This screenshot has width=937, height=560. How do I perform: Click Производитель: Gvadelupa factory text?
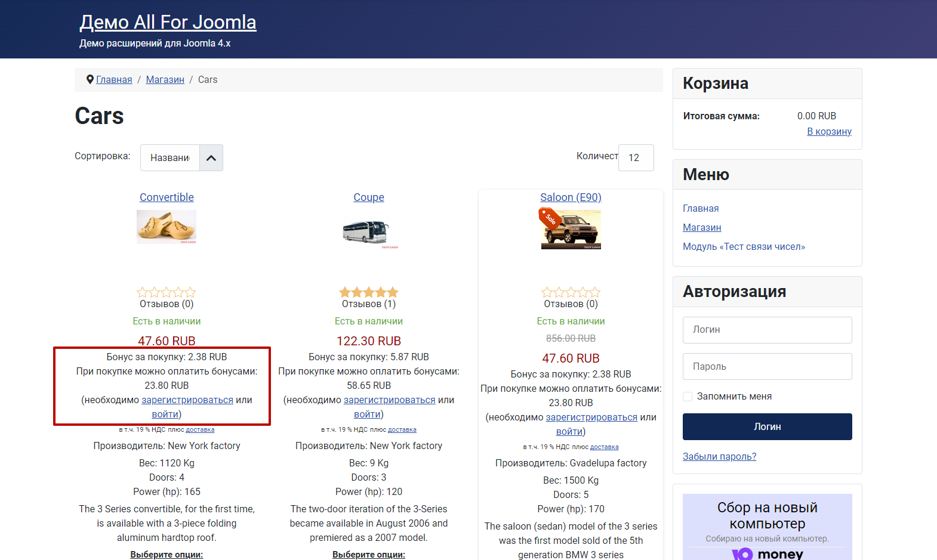[x=571, y=463]
